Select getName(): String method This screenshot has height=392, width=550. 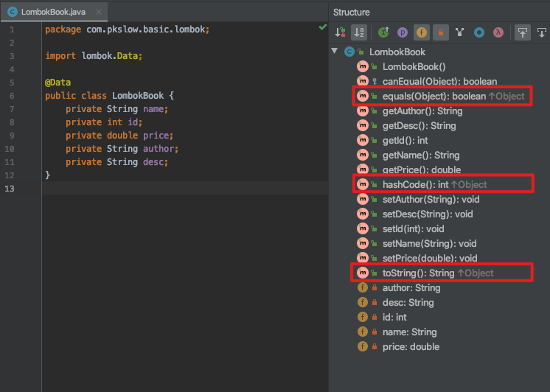click(x=421, y=155)
